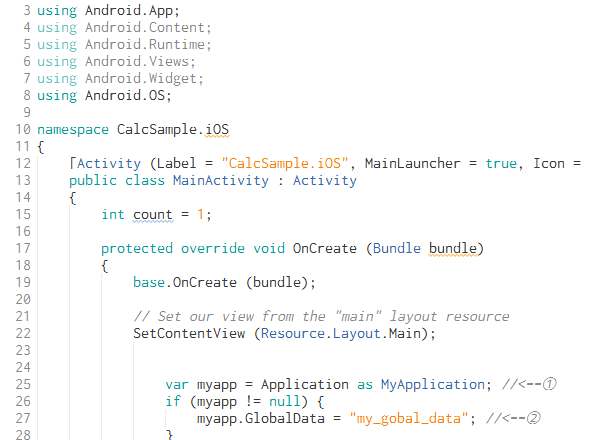
Task: Click the namespace keyword on line 10
Action: [73, 129]
